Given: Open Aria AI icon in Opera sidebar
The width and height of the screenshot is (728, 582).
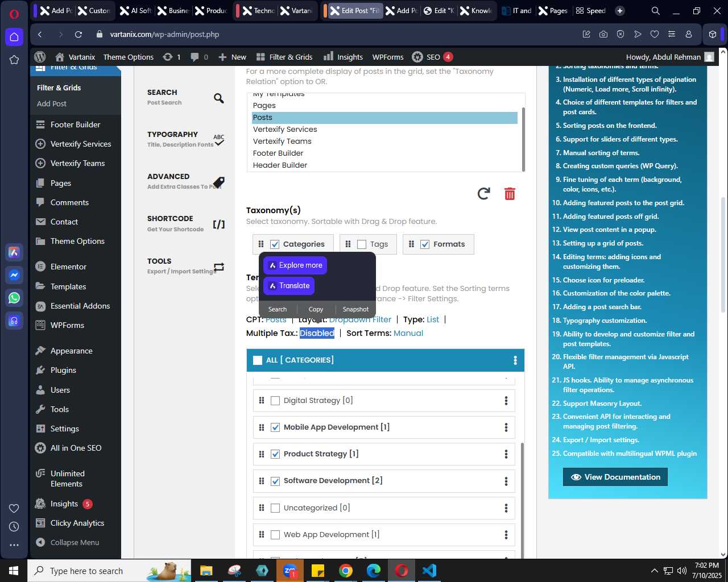Looking at the screenshot, I should pos(14,252).
